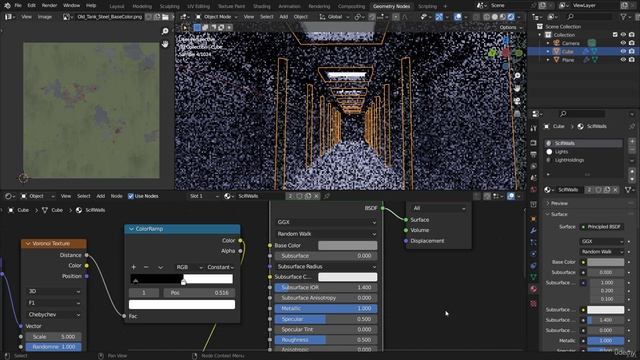Toggle proportional editing icon in viewport header
Viewport: 640px width, 360px height.
tap(396, 17)
